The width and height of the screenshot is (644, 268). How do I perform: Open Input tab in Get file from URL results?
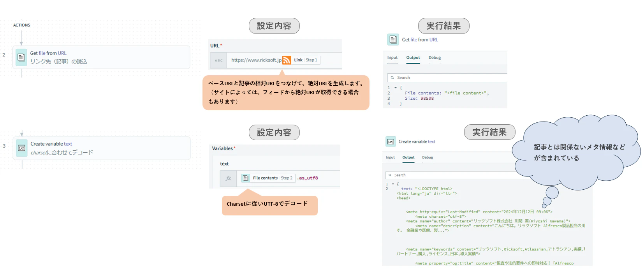(392, 58)
